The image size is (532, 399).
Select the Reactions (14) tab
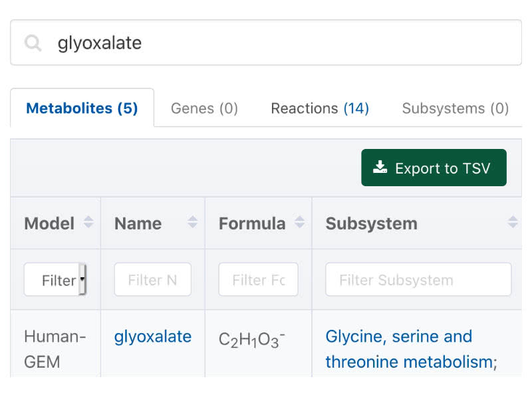320,108
